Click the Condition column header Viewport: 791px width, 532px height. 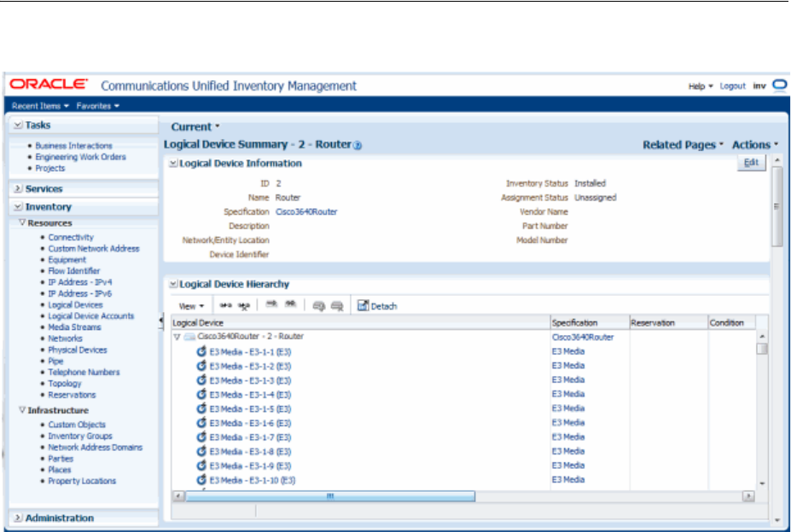coord(731,323)
